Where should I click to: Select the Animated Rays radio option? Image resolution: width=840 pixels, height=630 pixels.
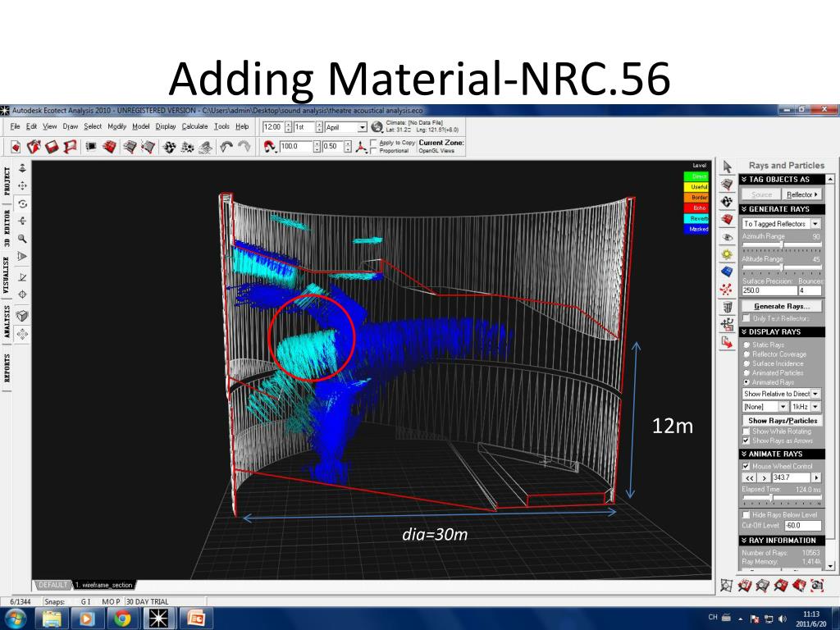point(769,382)
